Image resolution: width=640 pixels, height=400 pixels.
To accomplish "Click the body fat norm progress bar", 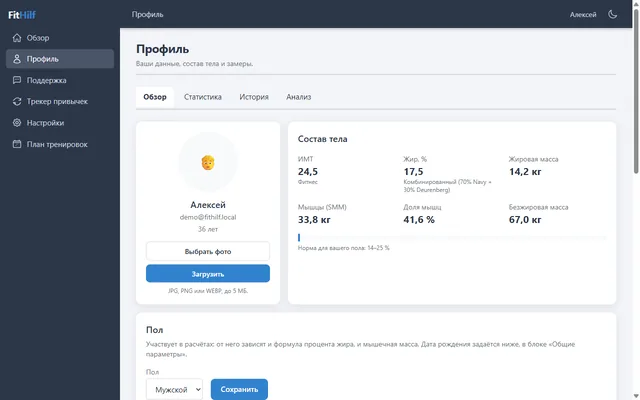I will [452, 237].
